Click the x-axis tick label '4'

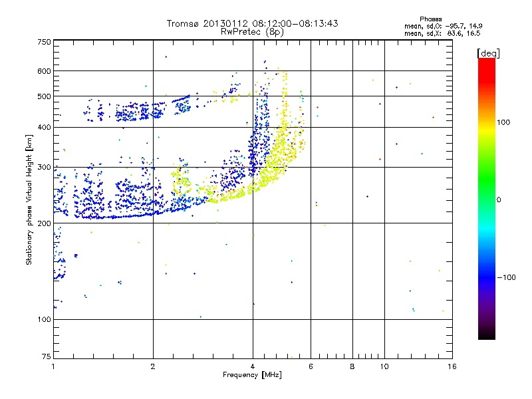pyautogui.click(x=253, y=366)
